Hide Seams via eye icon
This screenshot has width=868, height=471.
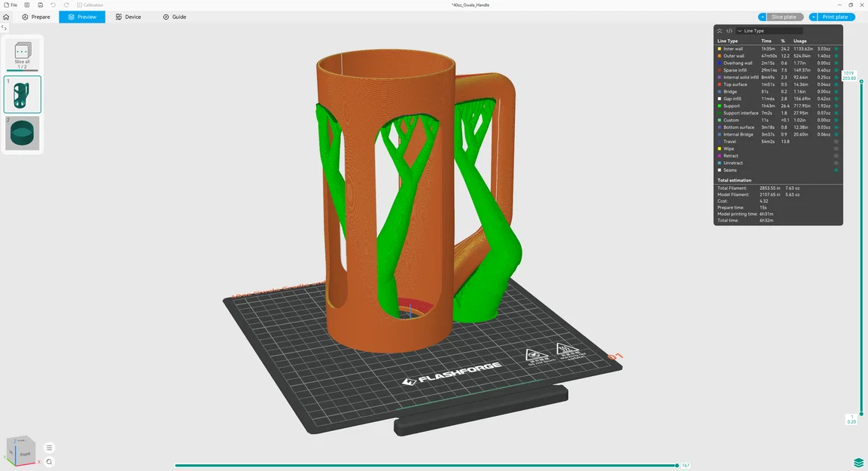tap(836, 170)
